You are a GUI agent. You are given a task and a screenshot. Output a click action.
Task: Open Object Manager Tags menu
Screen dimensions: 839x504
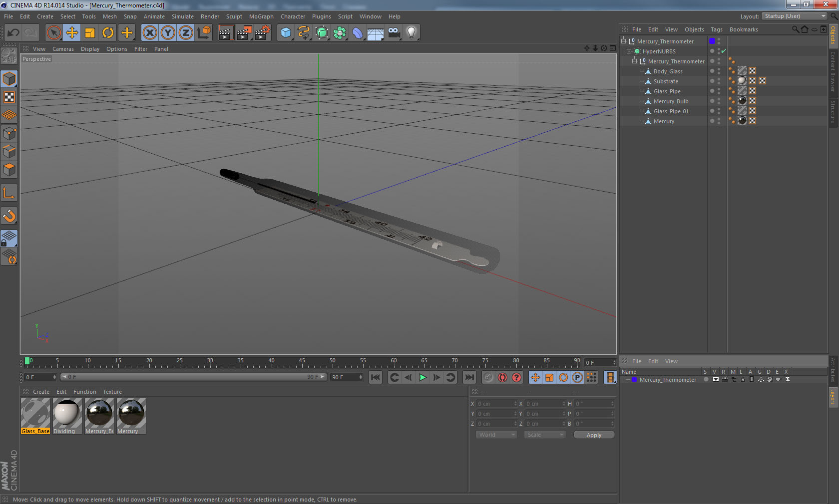[x=717, y=29]
